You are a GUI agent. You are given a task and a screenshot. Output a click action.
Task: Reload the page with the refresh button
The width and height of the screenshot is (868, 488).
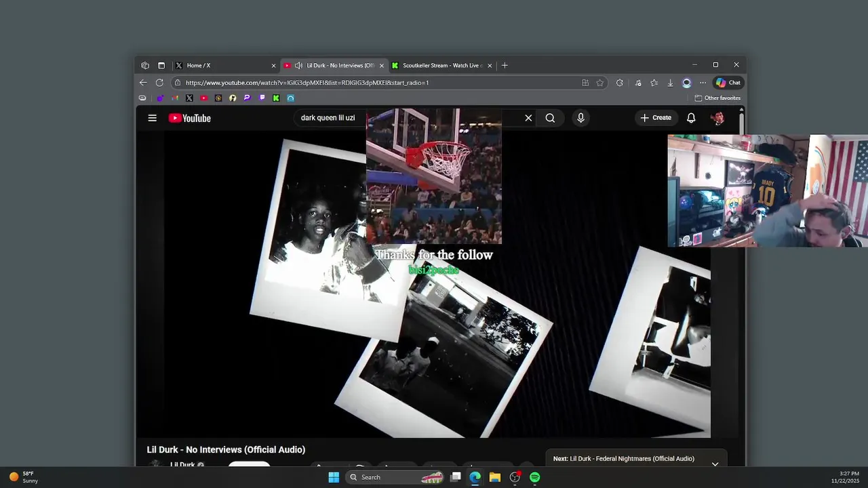[159, 83]
